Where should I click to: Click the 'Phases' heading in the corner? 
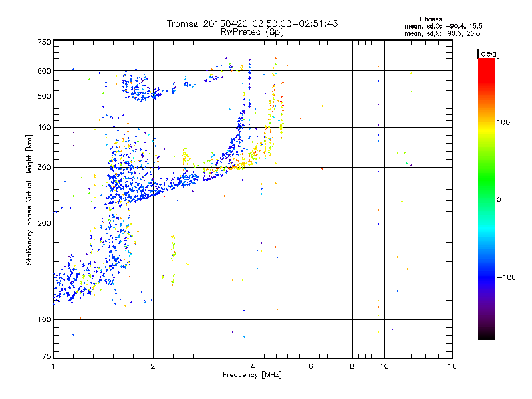tap(430, 19)
